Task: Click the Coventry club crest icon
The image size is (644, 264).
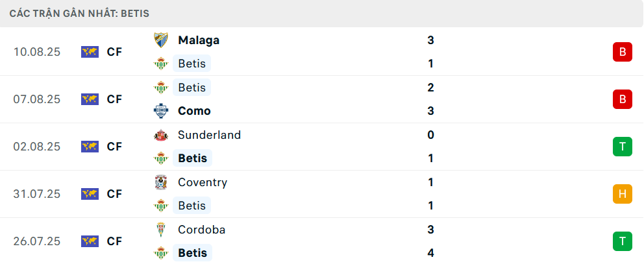Action: click(x=160, y=182)
